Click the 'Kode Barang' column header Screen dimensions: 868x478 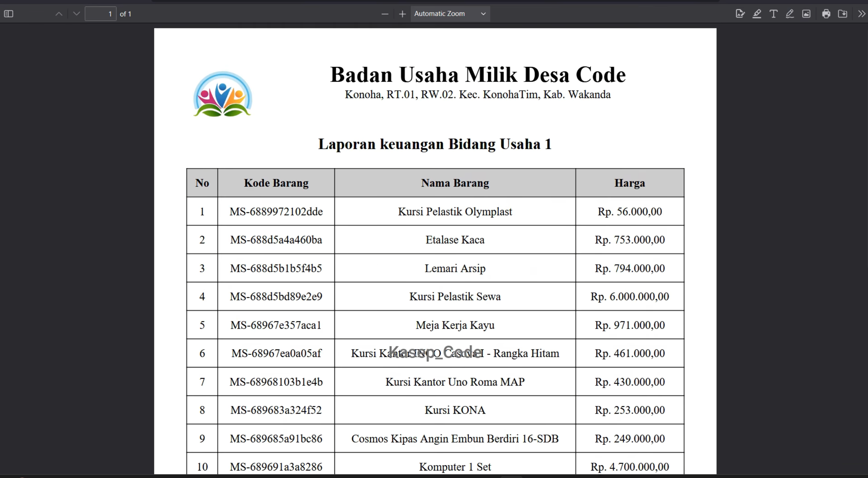[276, 183]
